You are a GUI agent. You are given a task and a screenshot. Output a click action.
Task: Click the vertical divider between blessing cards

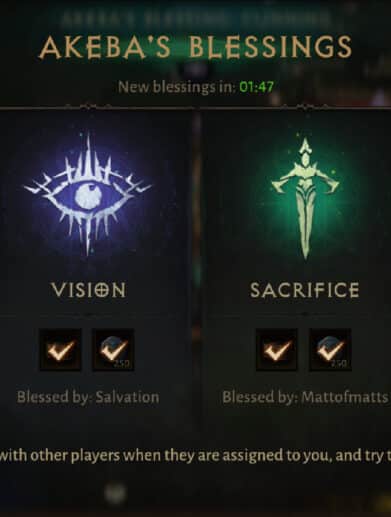point(197,267)
